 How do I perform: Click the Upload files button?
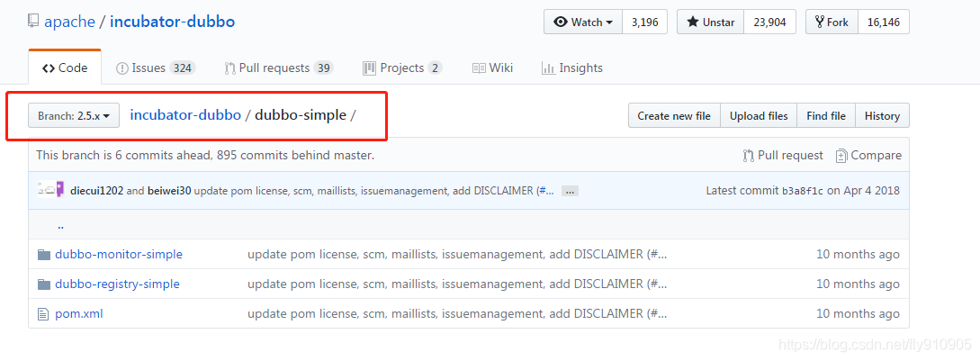(x=759, y=116)
